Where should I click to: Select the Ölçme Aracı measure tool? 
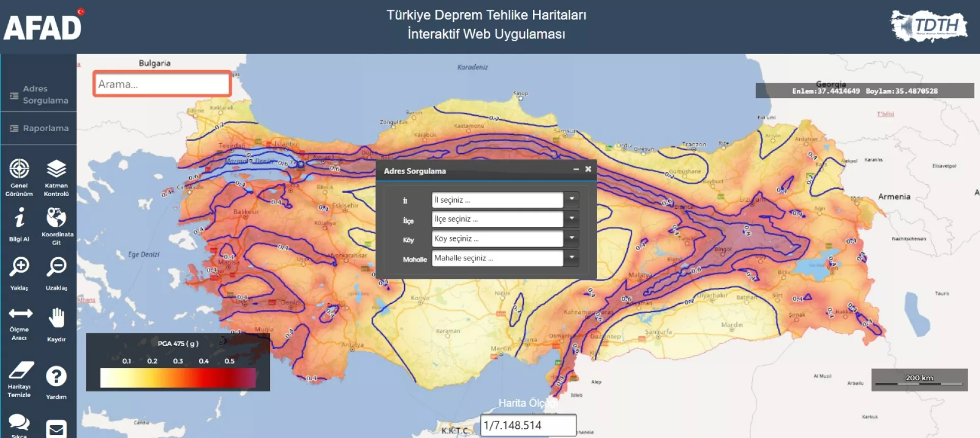click(x=20, y=313)
